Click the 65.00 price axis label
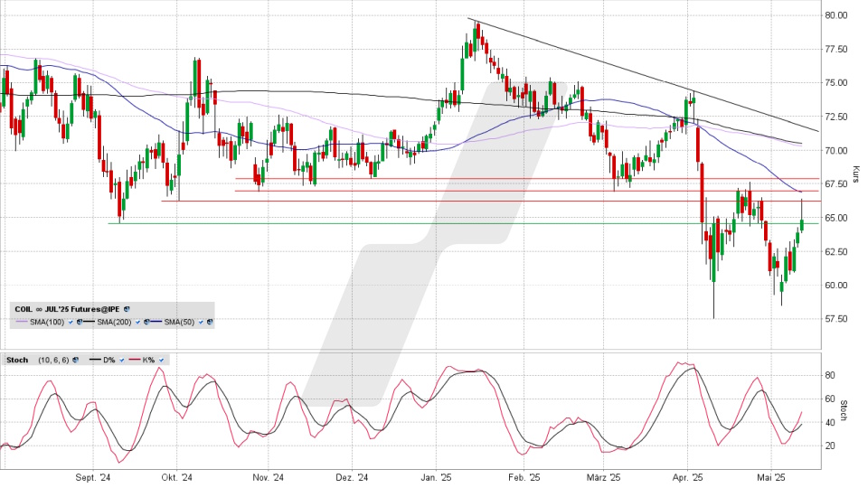868x488 pixels. (x=835, y=218)
